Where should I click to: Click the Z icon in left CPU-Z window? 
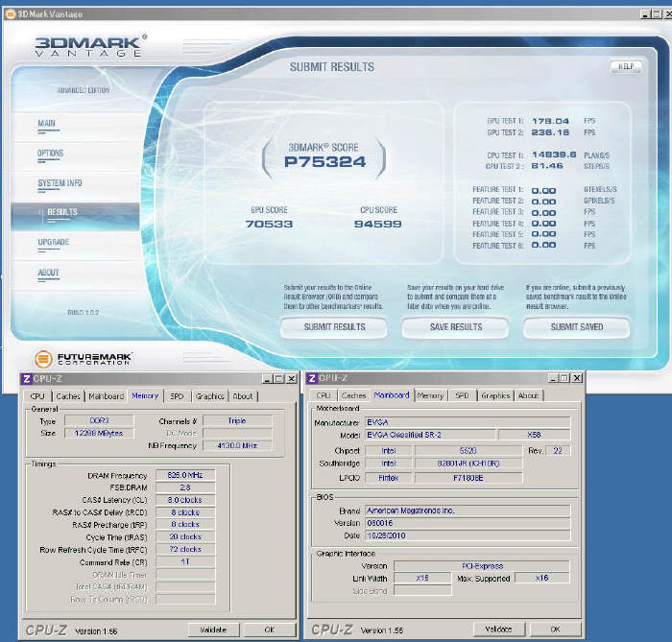(27, 379)
